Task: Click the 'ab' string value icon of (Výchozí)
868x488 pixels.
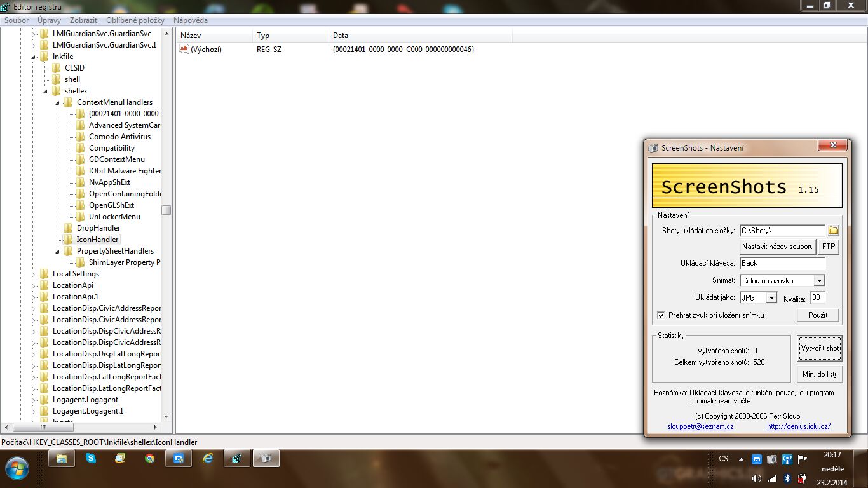Action: [x=184, y=49]
